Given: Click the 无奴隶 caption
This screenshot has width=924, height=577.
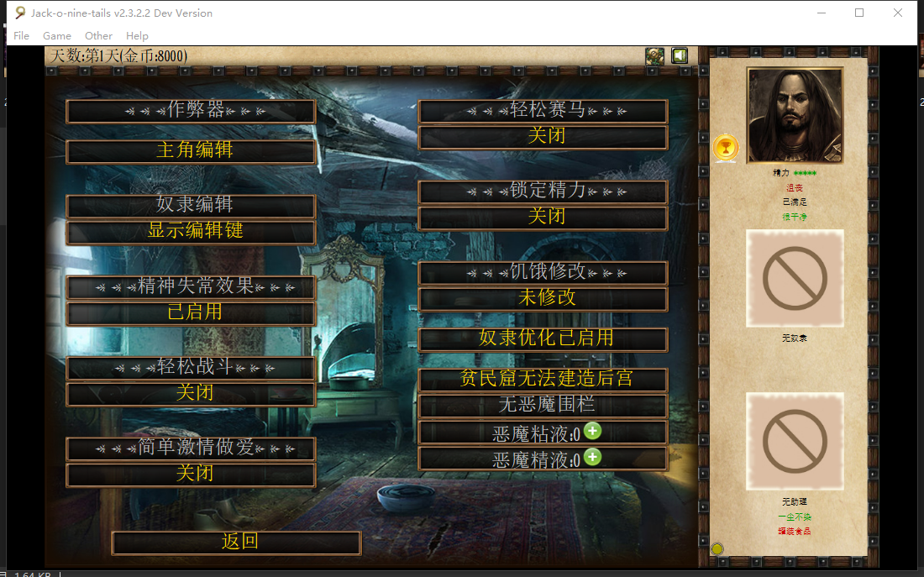Looking at the screenshot, I should click(x=795, y=338).
